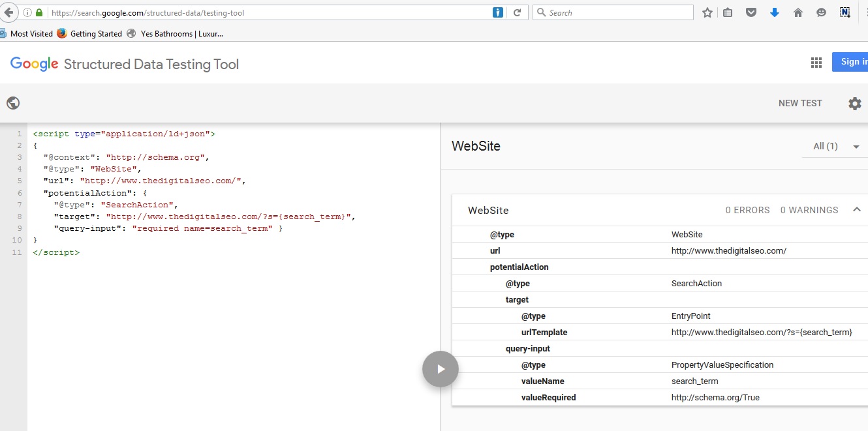Click line number 11 in the gutter
This screenshot has height=431, width=868.
click(18, 252)
